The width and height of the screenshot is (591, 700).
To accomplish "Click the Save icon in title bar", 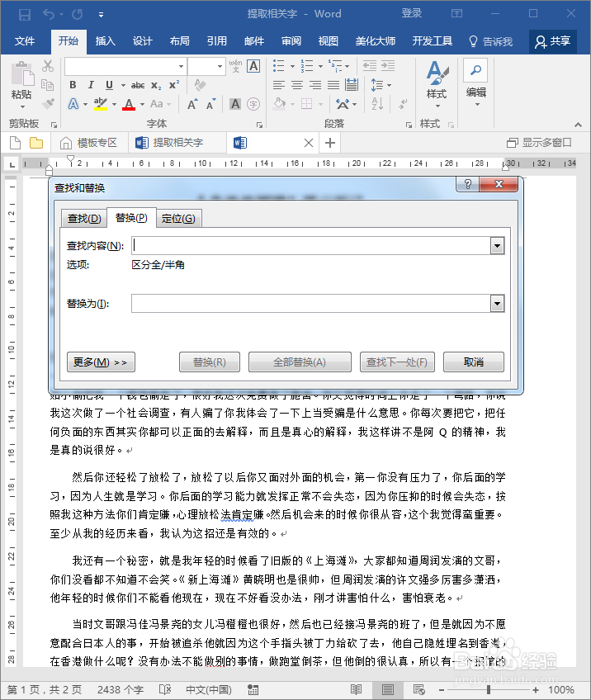I will click(x=25, y=15).
